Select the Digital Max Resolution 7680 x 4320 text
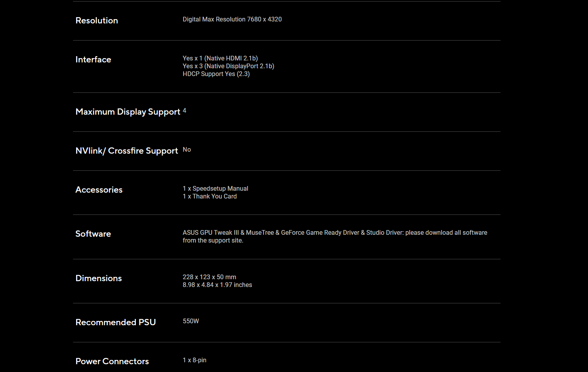 [x=232, y=19]
